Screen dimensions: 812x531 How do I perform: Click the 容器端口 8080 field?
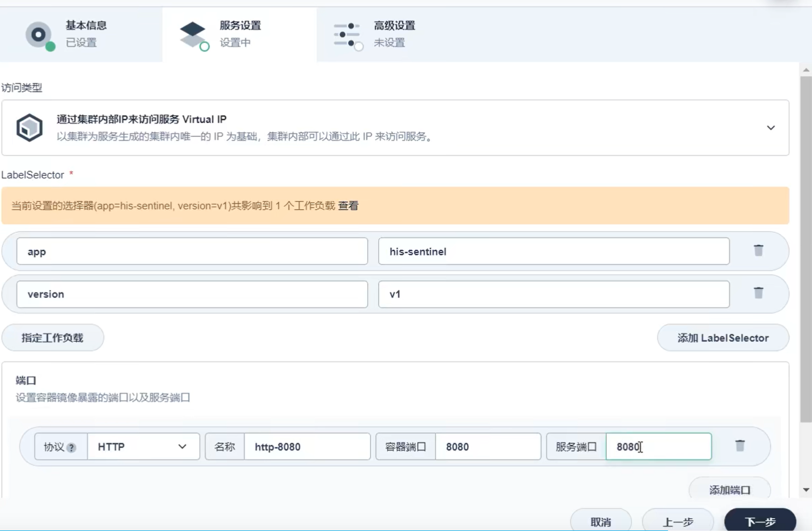[x=488, y=447]
